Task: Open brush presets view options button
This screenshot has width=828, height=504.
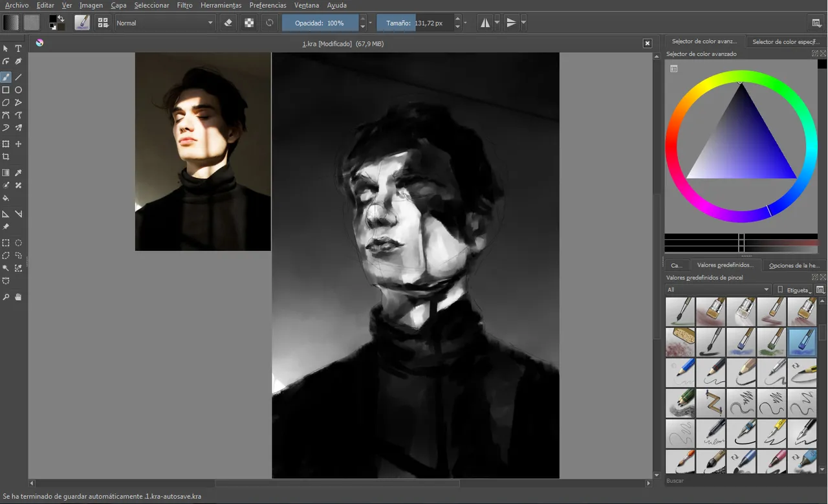Action: click(820, 290)
